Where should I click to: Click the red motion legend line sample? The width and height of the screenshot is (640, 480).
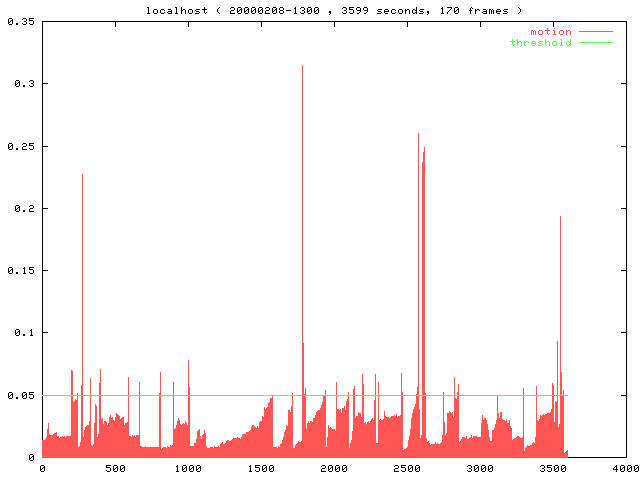(595, 32)
